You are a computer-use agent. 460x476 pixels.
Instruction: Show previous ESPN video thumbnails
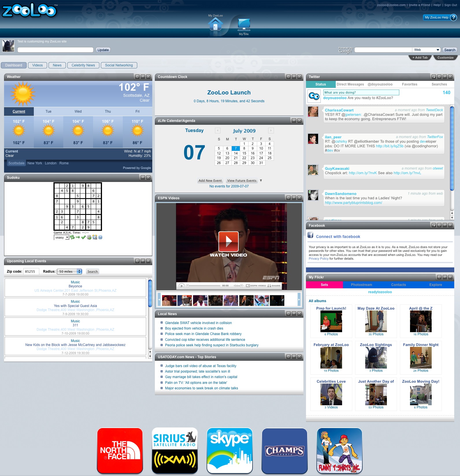(x=159, y=299)
